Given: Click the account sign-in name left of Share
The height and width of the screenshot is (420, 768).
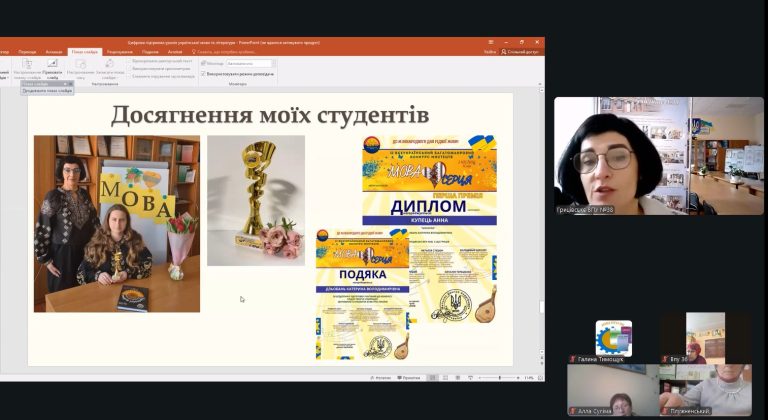Looking at the screenshot, I should (489, 52).
